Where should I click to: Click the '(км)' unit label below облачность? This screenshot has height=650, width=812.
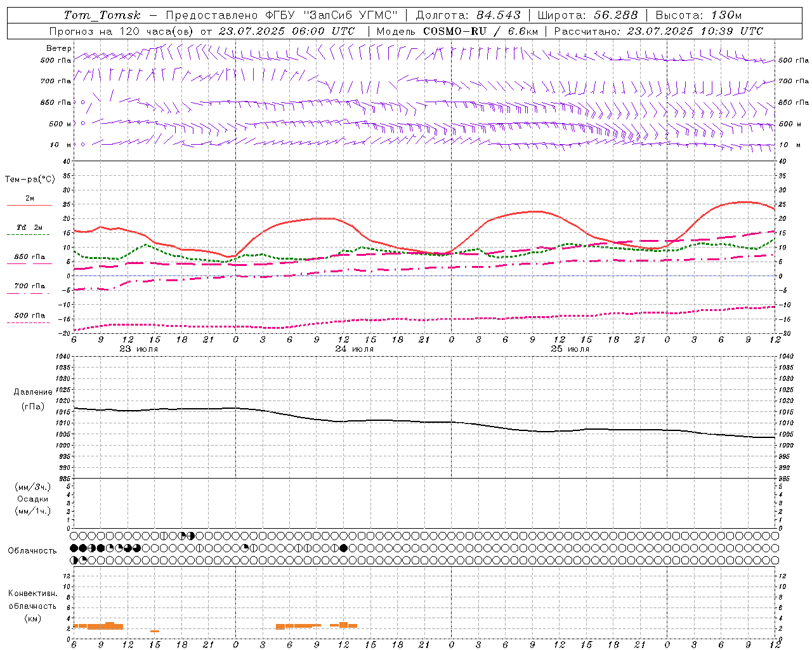33,618
